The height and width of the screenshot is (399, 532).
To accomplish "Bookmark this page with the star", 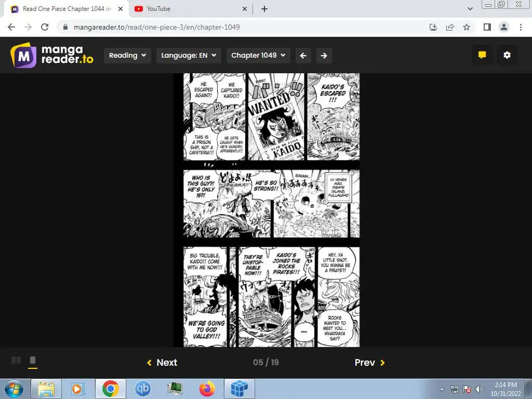I will pos(467,27).
